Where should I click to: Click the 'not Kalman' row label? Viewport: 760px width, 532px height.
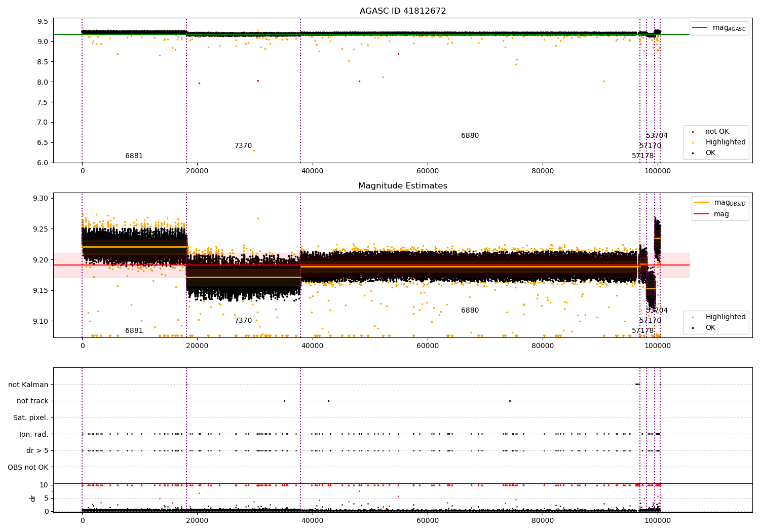pyautogui.click(x=28, y=385)
